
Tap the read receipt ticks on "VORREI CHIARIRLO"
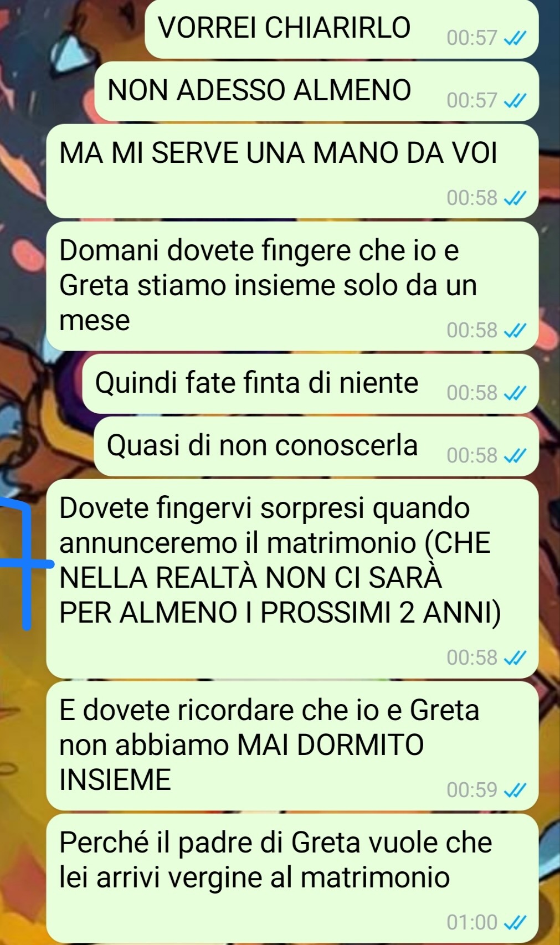click(514, 38)
